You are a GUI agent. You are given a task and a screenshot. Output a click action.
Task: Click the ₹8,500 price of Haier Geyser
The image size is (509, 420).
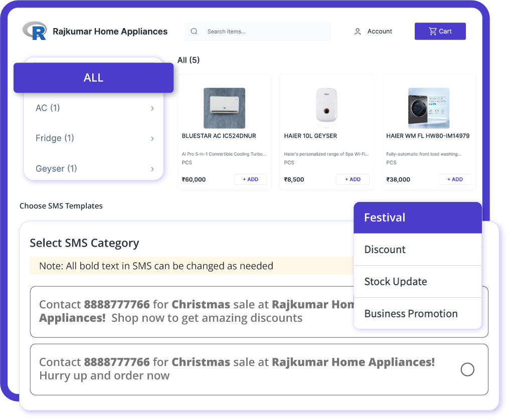point(294,179)
